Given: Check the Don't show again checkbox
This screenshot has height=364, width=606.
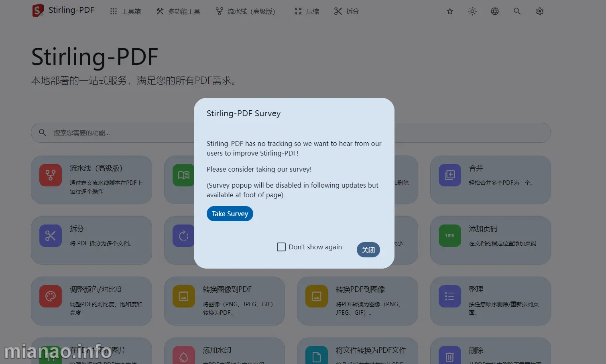Looking at the screenshot, I should 281,247.
